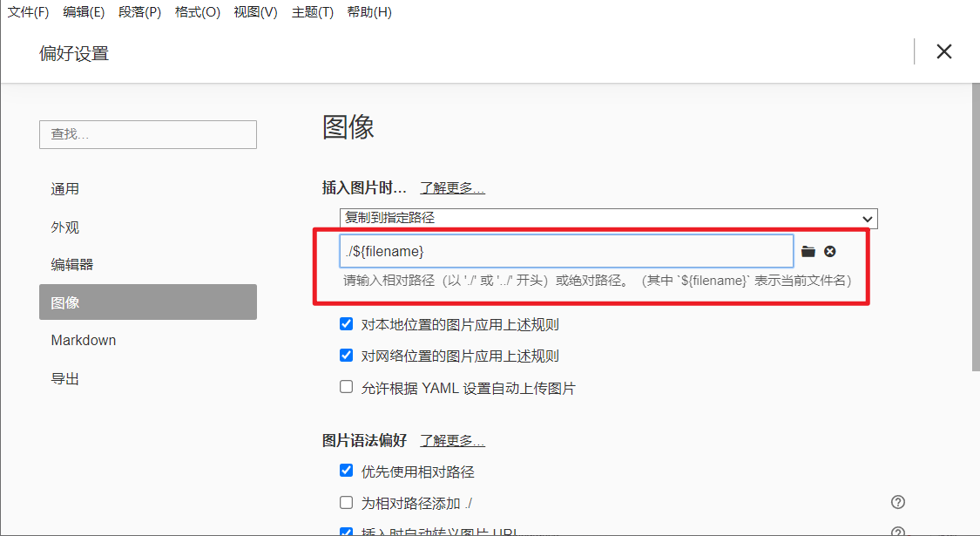
Task: Click the vertical scrollbar of settings panel
Action: click(975, 227)
